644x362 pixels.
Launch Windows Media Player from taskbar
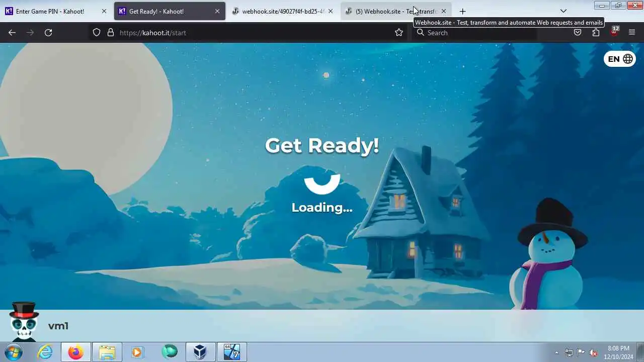coord(138,352)
